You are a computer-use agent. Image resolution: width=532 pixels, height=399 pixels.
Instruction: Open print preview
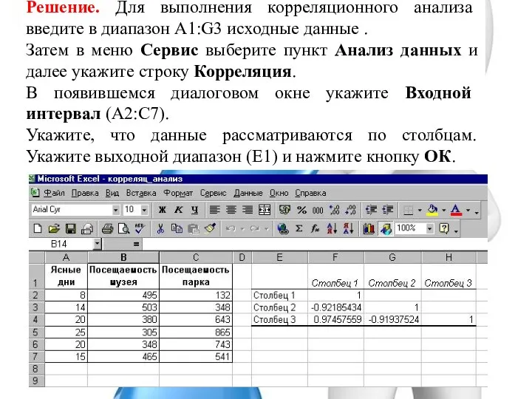[124, 228]
